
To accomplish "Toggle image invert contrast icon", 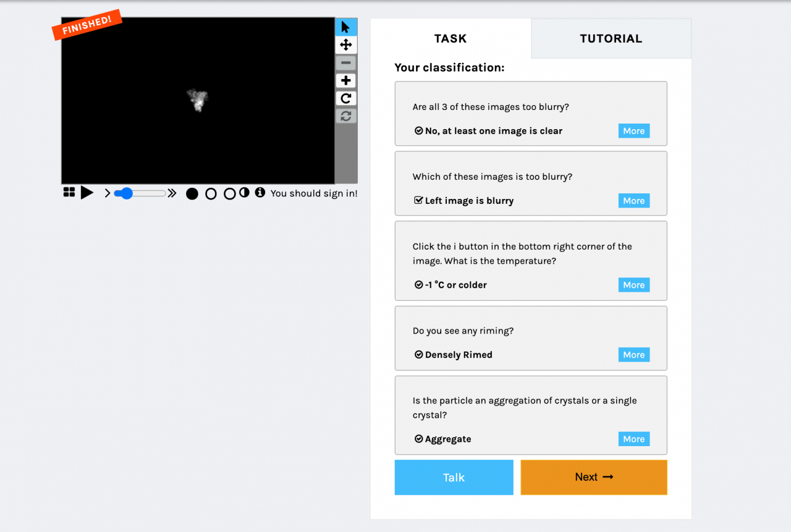I will 244,192.
